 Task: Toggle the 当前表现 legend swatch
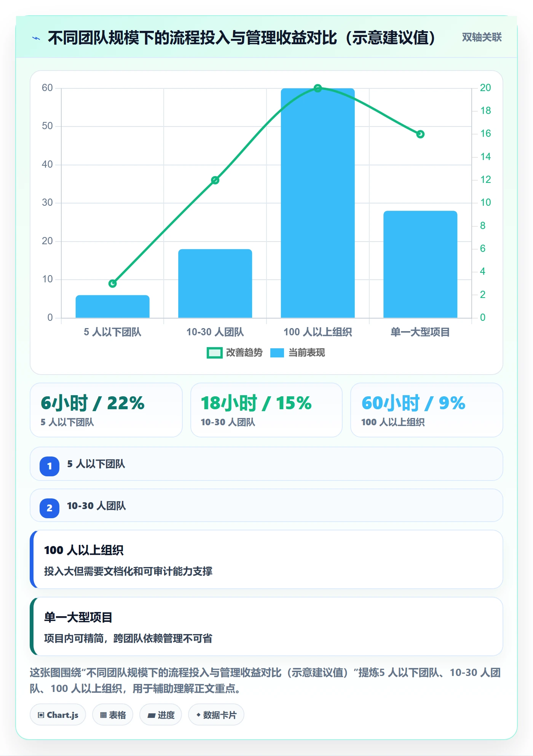coord(277,353)
